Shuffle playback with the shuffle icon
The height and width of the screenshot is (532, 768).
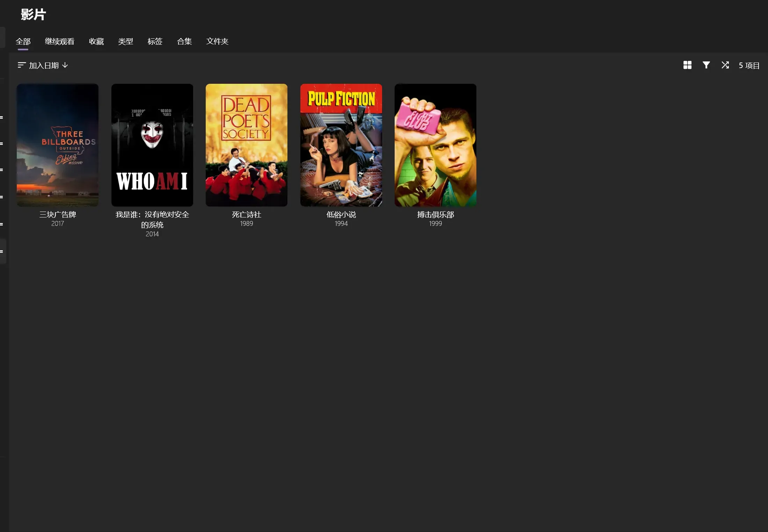(x=725, y=65)
